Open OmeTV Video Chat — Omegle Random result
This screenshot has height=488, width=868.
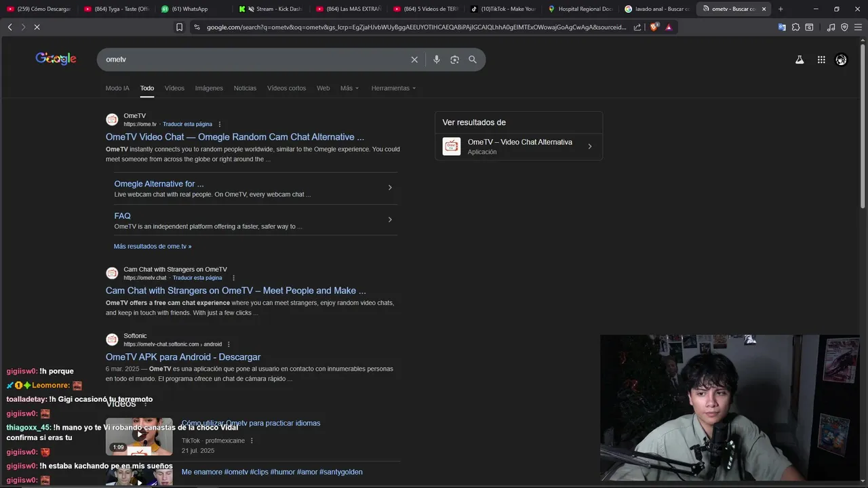pos(235,137)
